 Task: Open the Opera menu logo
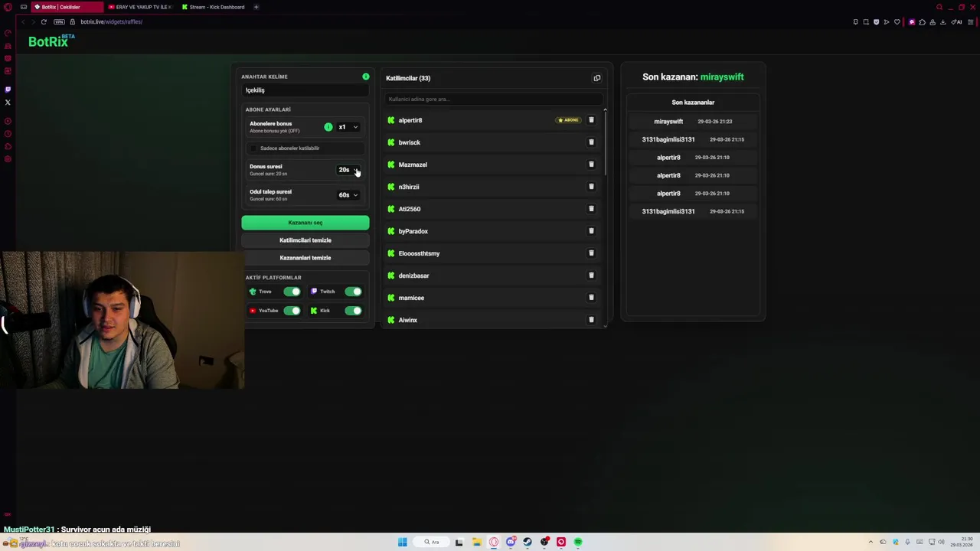pos(8,7)
